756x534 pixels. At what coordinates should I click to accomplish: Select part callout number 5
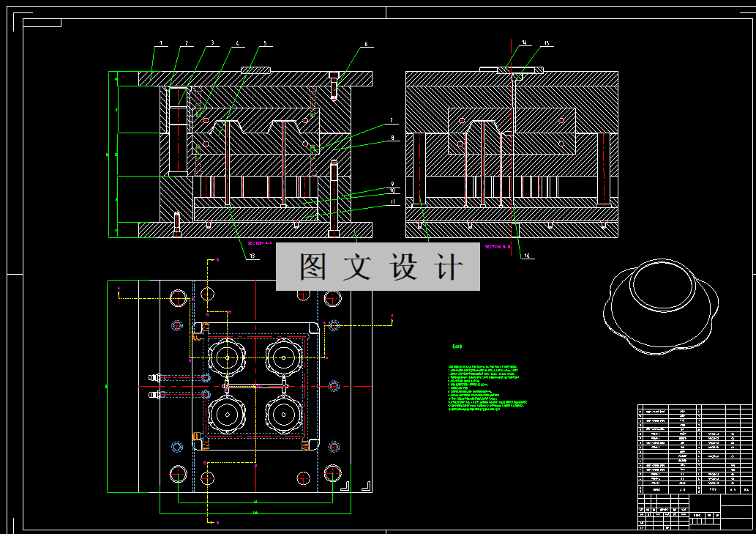[x=265, y=43]
